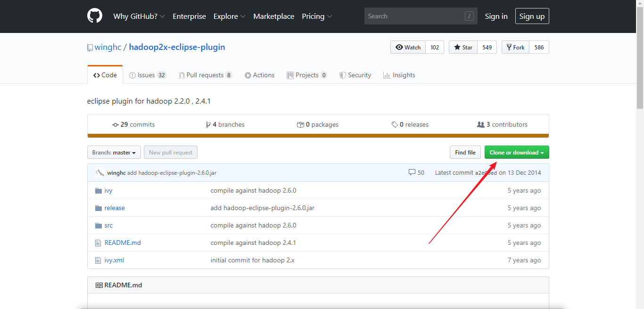Open the src folder
Screen dimensions: 644x309
(x=108, y=226)
